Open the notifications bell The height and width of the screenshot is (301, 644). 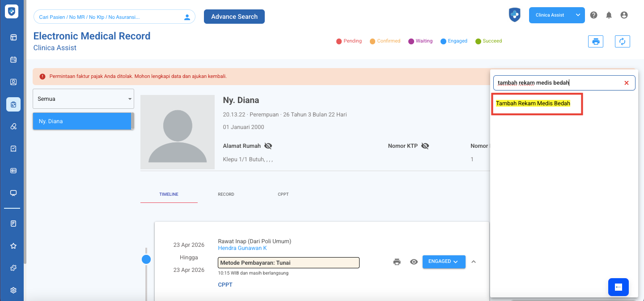coord(609,15)
